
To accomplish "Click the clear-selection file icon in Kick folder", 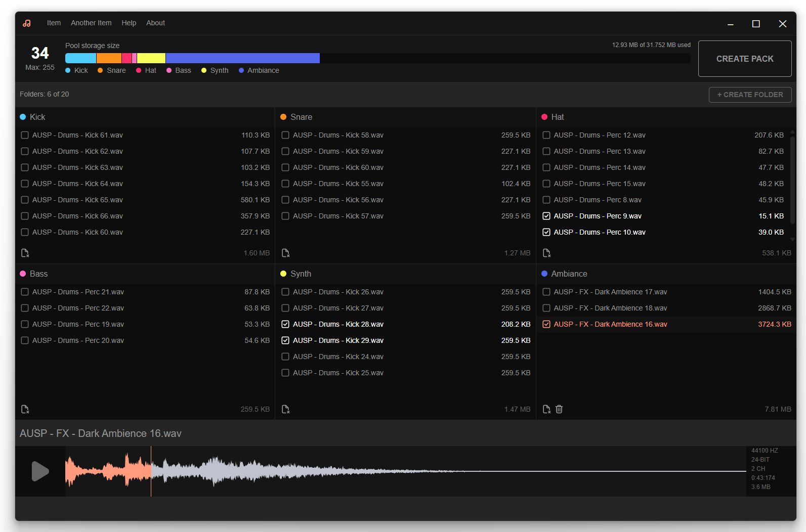I will pyautogui.click(x=25, y=253).
